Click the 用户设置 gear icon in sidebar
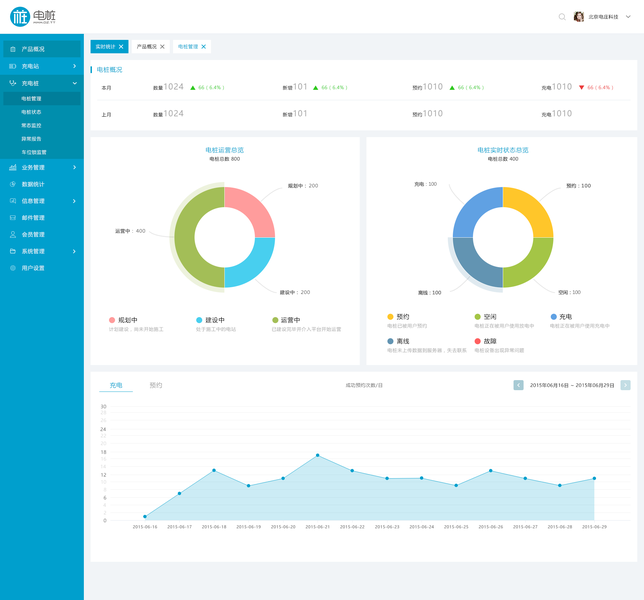This screenshot has width=644, height=600. click(x=13, y=268)
